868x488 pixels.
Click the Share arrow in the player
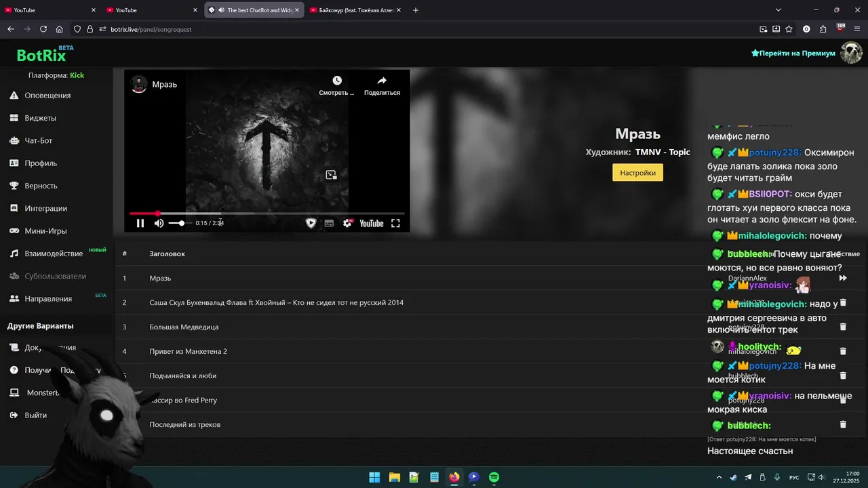(x=382, y=81)
